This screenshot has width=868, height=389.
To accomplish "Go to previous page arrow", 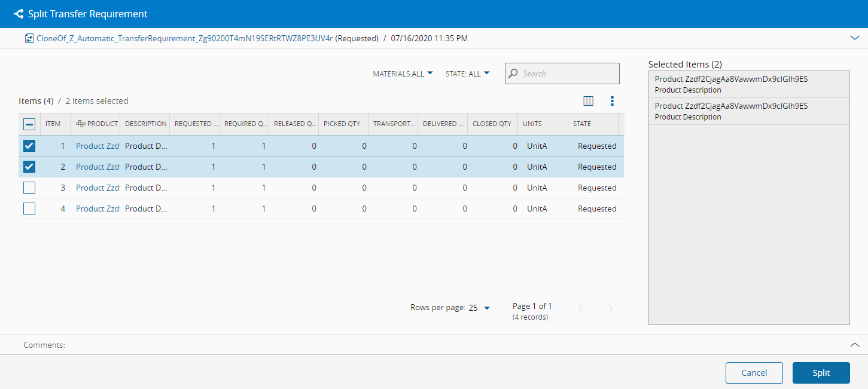I will point(580,309).
